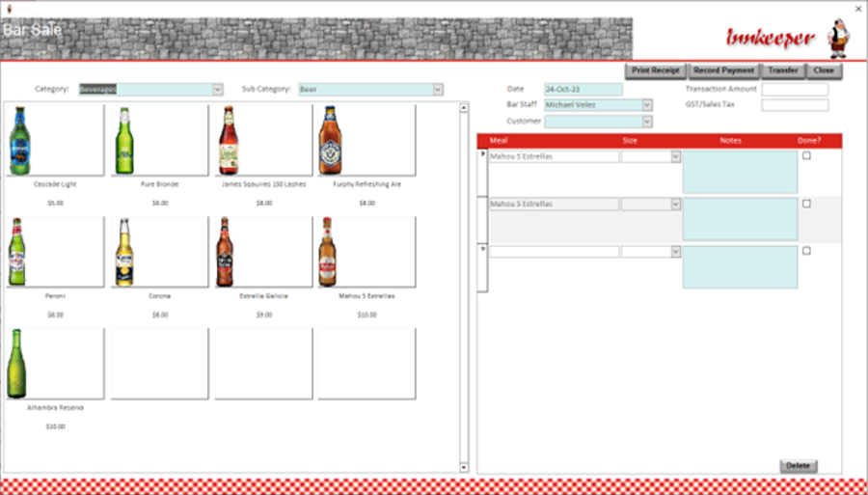Click the new-record row selector asterisk
Viewport: 868px width, 495px height.
pos(482,268)
